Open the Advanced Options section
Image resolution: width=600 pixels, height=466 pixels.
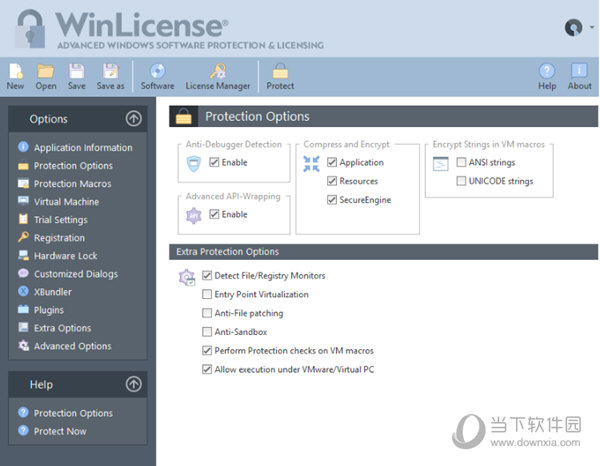click(x=72, y=346)
